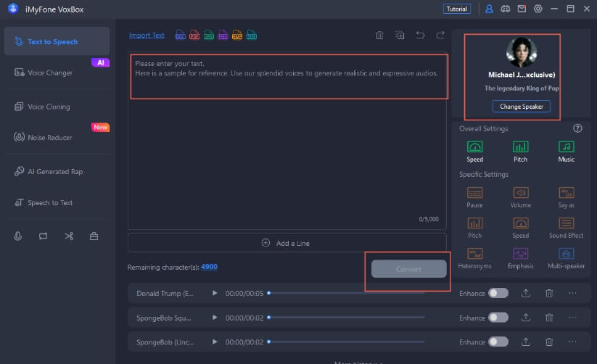Image resolution: width=597 pixels, height=364 pixels.
Task: Open specific Pitch setting
Action: tap(475, 228)
